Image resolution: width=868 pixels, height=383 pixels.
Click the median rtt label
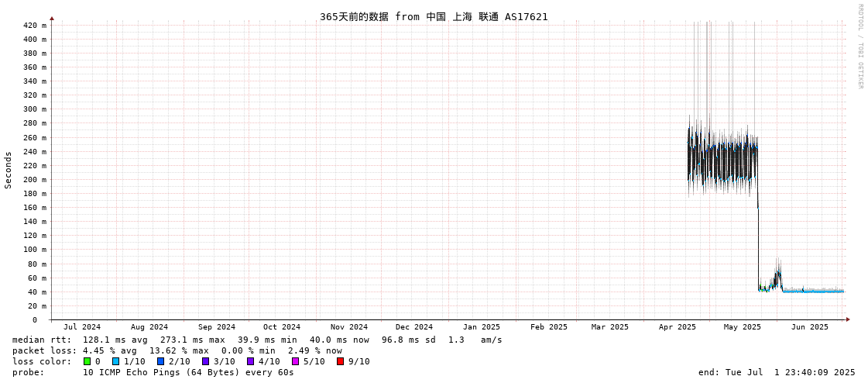pyautogui.click(x=42, y=340)
